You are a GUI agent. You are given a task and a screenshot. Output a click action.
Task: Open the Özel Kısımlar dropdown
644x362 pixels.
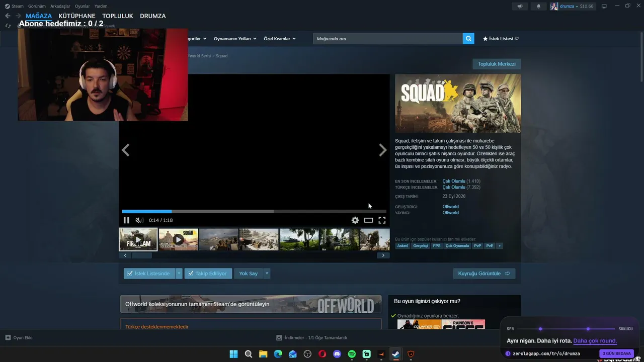[280, 39]
